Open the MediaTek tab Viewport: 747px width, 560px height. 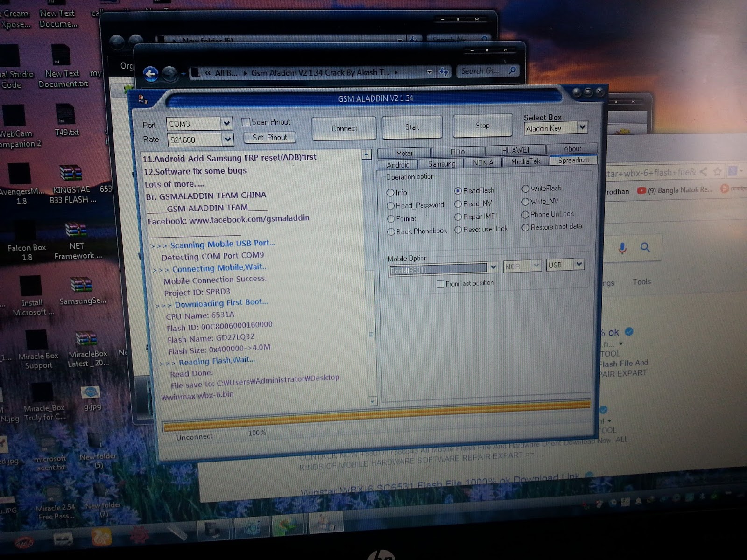(525, 161)
